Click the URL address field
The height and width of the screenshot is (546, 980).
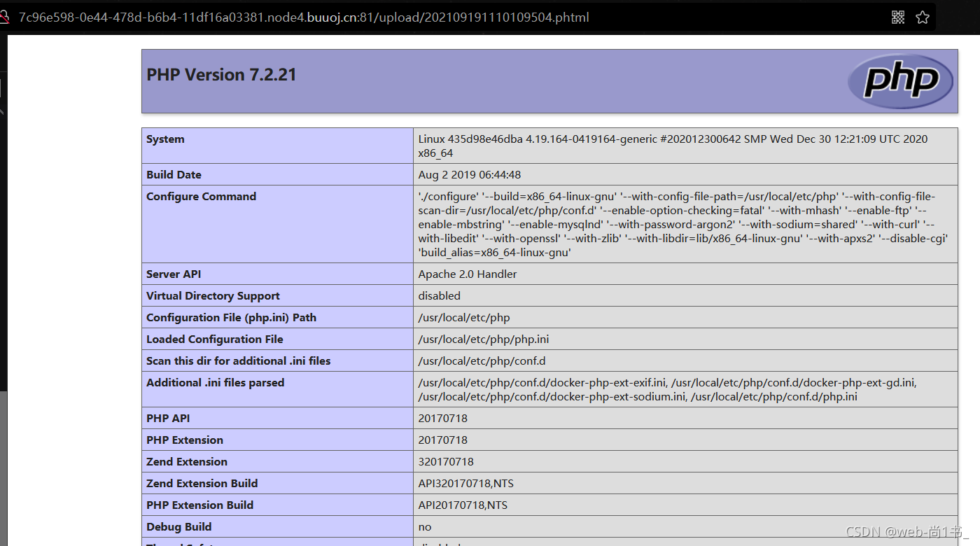click(x=304, y=17)
